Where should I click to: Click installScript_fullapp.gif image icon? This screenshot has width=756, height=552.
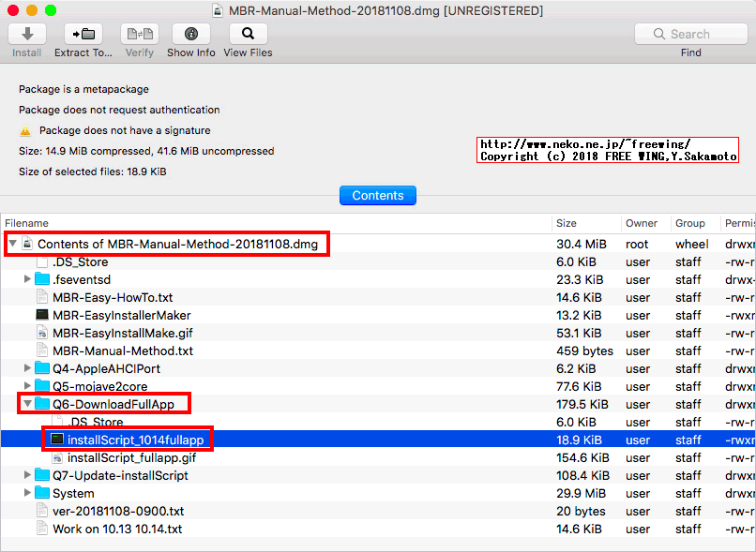(x=57, y=457)
